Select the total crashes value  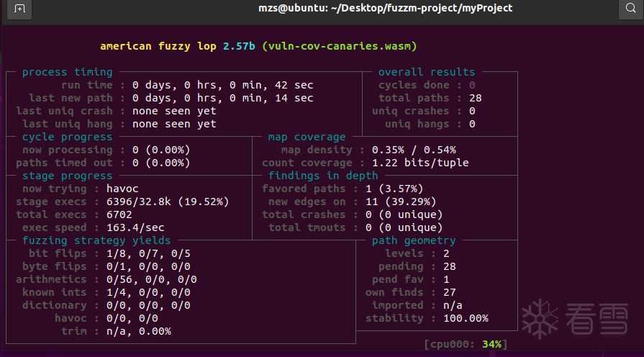(x=404, y=214)
